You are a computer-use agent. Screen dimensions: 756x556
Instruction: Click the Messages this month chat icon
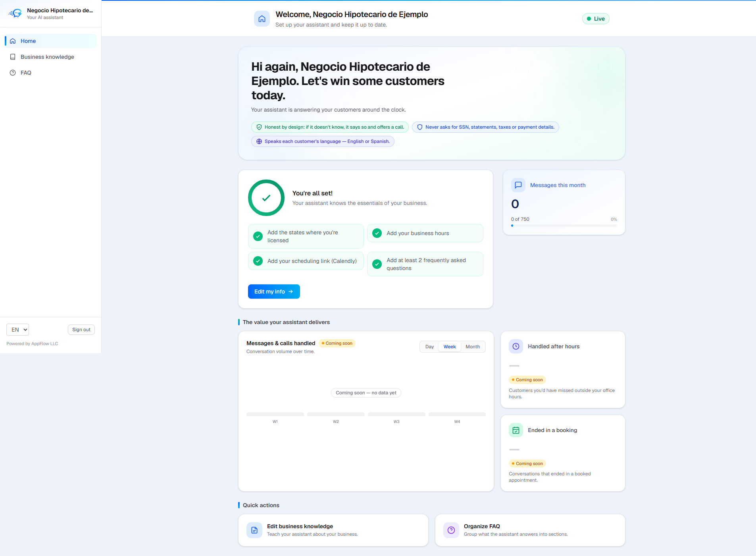[x=518, y=185]
